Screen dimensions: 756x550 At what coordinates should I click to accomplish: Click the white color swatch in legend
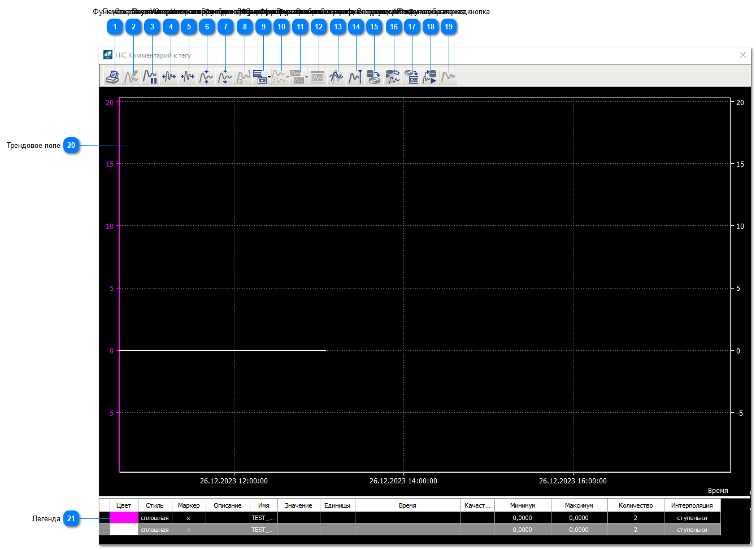(x=124, y=530)
